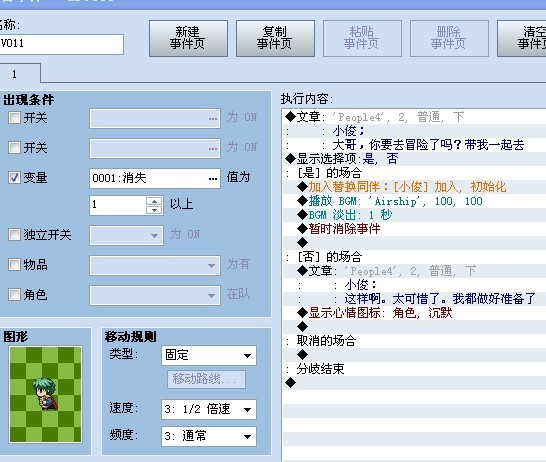Uncheck the 变量 condition checkbox
Image resolution: width=546 pixels, height=462 pixels.
tap(14, 178)
